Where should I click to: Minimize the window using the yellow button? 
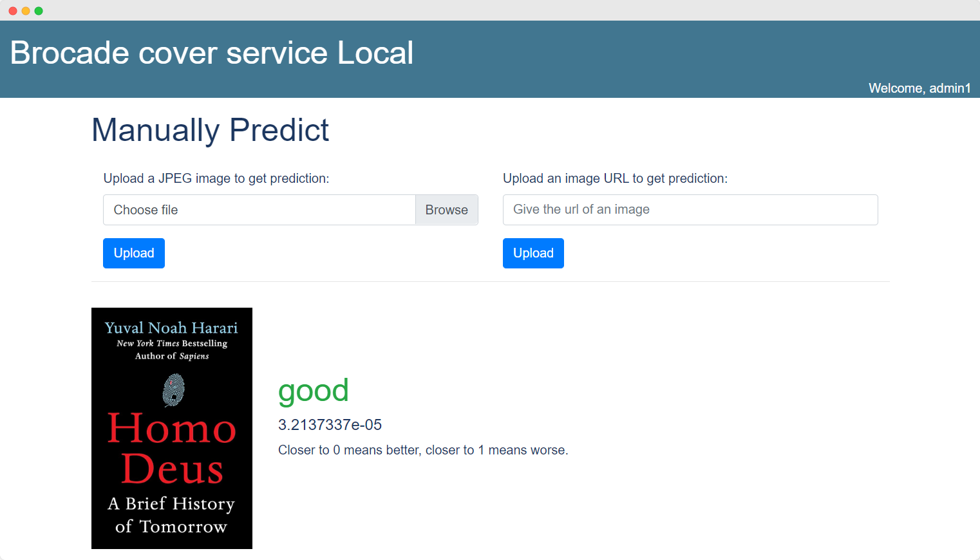[x=26, y=11]
